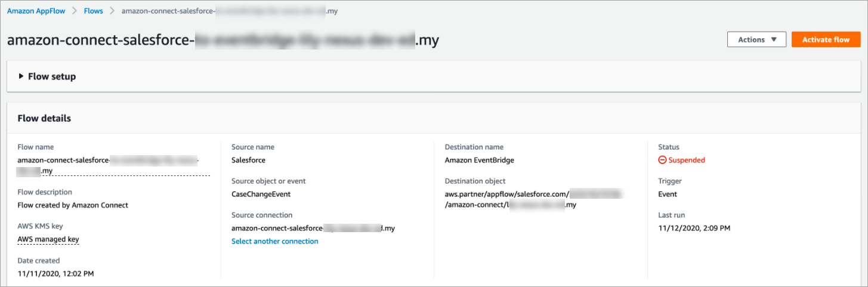Open the Actions dropdown menu
The image size is (868, 287).
pyautogui.click(x=756, y=40)
